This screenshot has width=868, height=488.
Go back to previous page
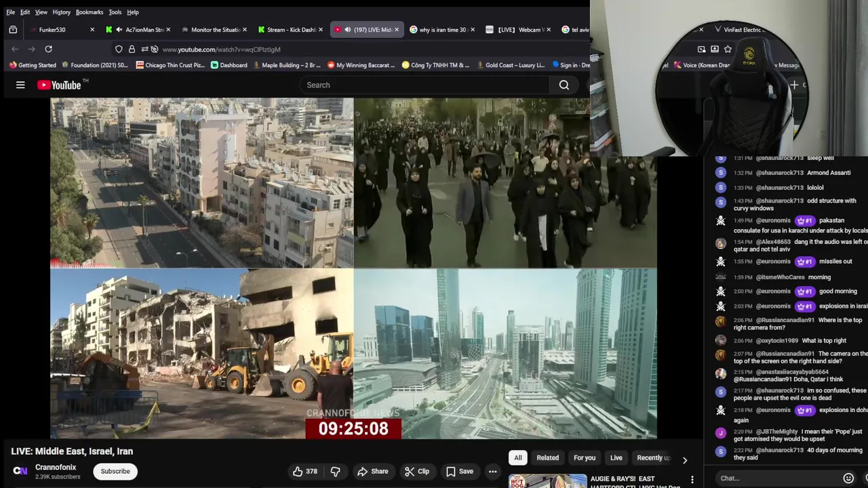pos(15,49)
